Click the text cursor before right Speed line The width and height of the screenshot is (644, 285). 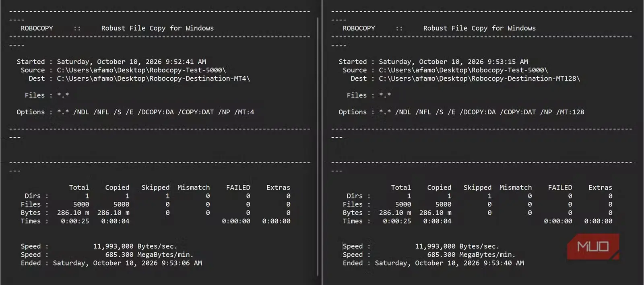[343, 246]
